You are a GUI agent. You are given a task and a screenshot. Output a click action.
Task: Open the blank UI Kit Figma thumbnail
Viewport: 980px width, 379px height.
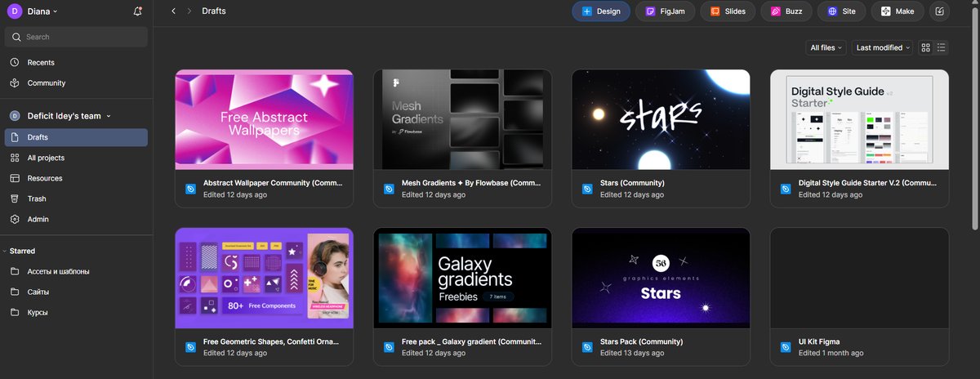click(860, 279)
